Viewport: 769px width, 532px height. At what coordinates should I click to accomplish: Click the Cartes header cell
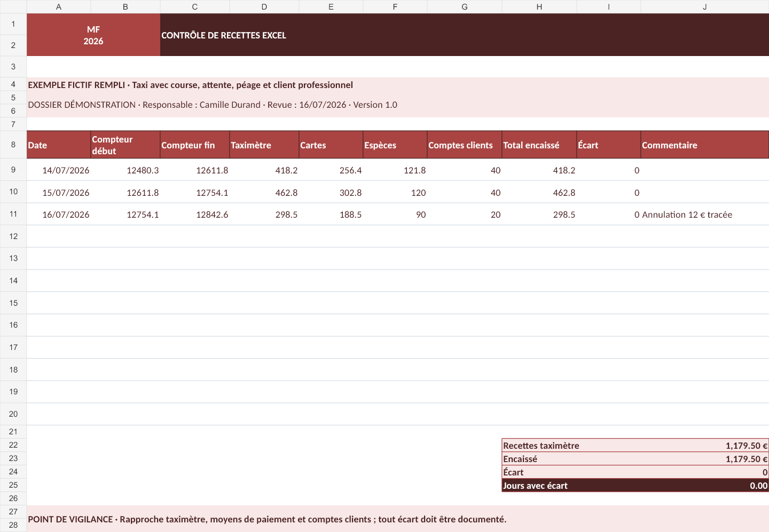[x=331, y=145]
